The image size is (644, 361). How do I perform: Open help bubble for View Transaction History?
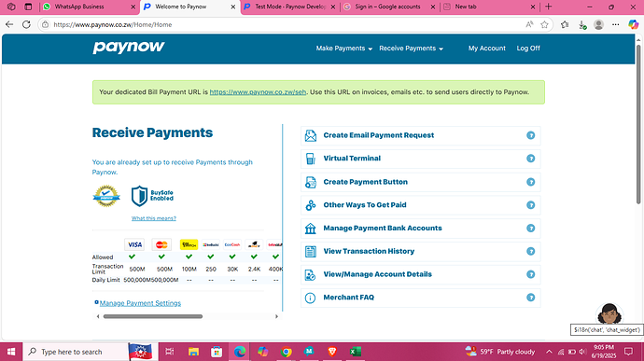pos(531,251)
